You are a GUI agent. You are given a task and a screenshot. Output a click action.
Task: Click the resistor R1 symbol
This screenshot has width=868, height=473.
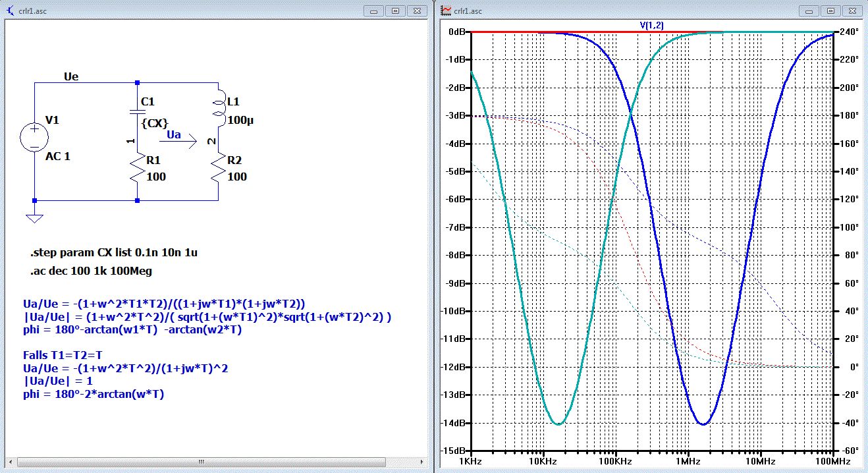[x=136, y=169]
